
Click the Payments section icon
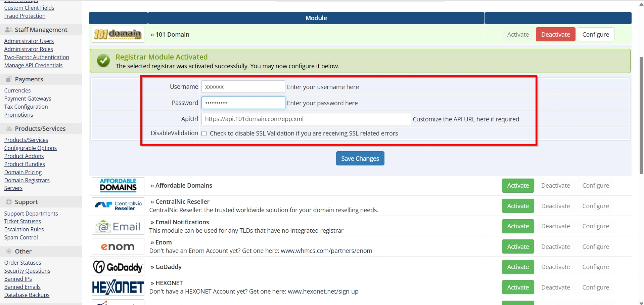[x=9, y=79]
